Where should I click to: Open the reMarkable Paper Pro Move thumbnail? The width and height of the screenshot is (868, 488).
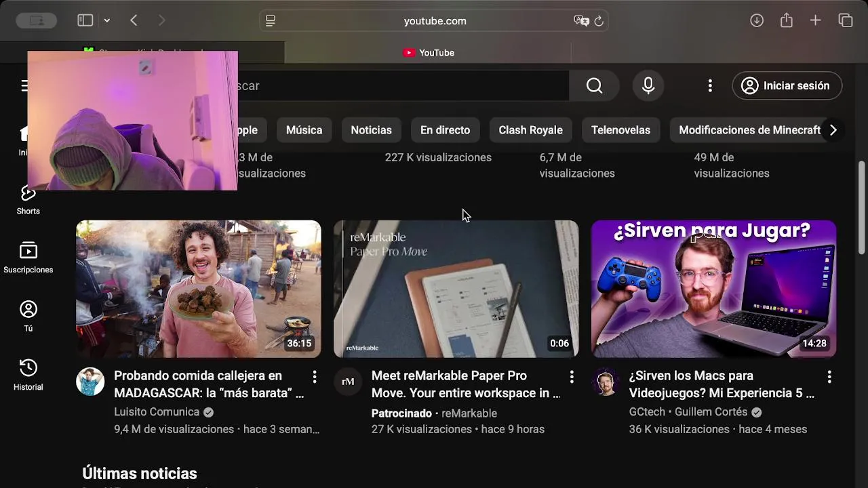456,289
